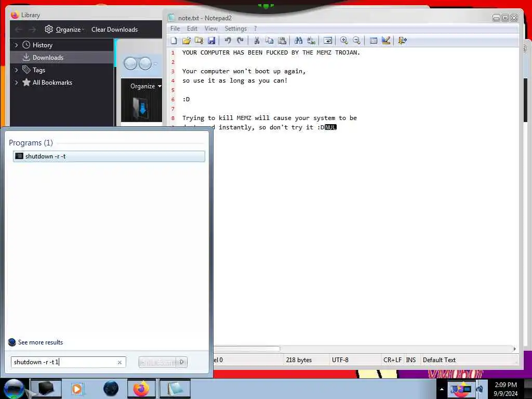Switch to Notepad2 in taskbar
Viewport: 532px width, 399px height.
coord(175,389)
